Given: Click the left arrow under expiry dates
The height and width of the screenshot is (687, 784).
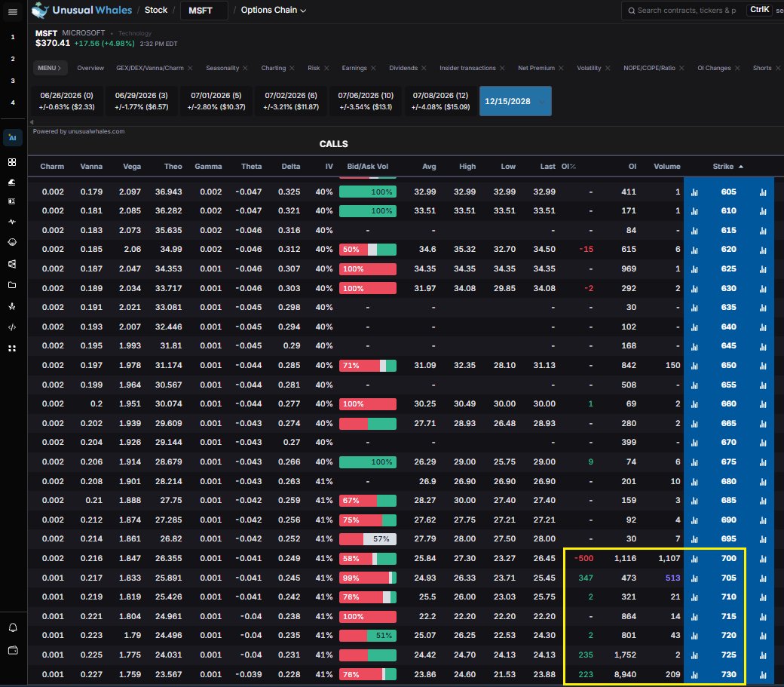Looking at the screenshot, I should click(x=32, y=121).
